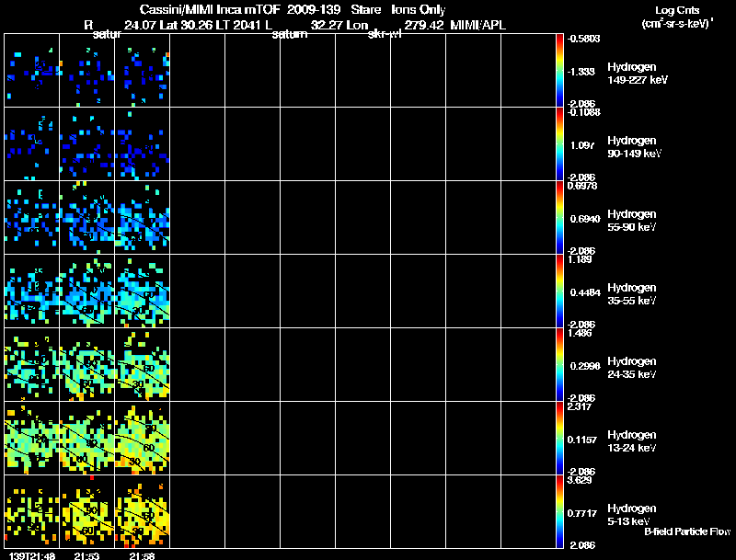Click the color bar for Hydrogen 35-55 keV
This screenshot has width=736, height=560.
tap(561, 291)
